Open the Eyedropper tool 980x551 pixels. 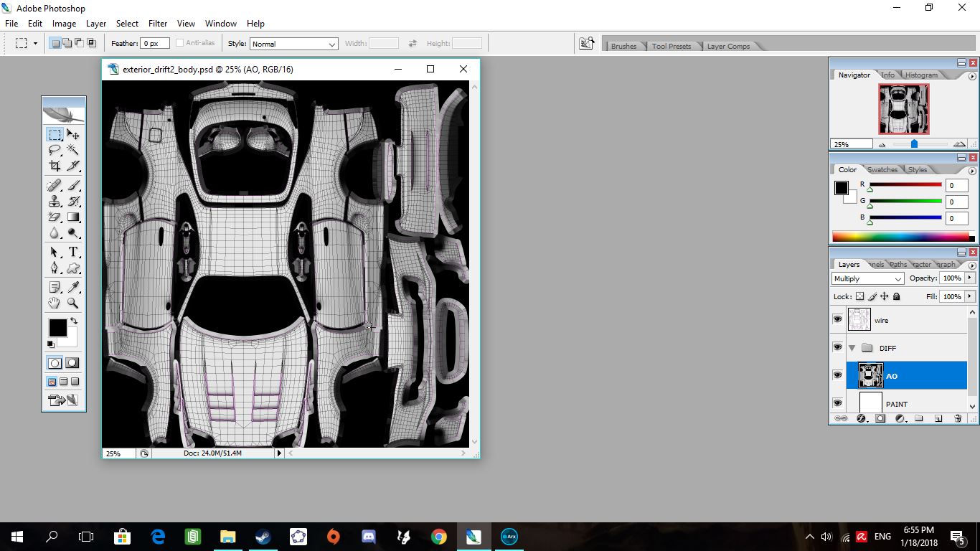[x=73, y=286]
